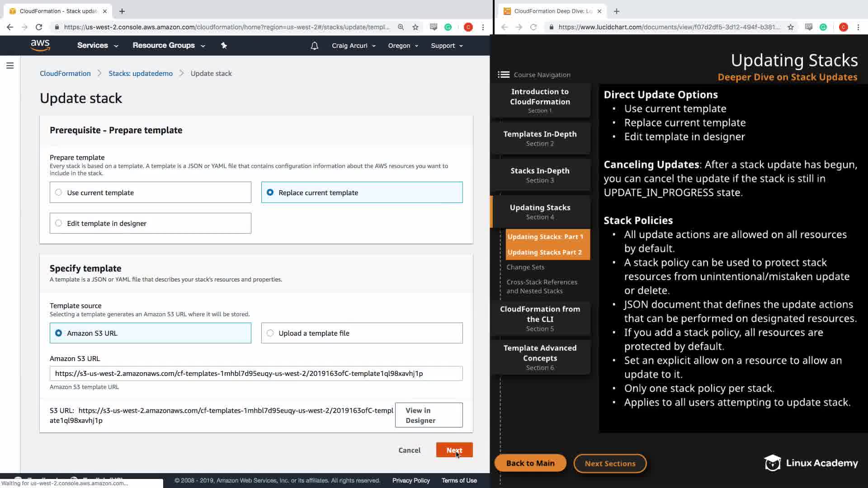Open the Change Sets lesson

(525, 267)
